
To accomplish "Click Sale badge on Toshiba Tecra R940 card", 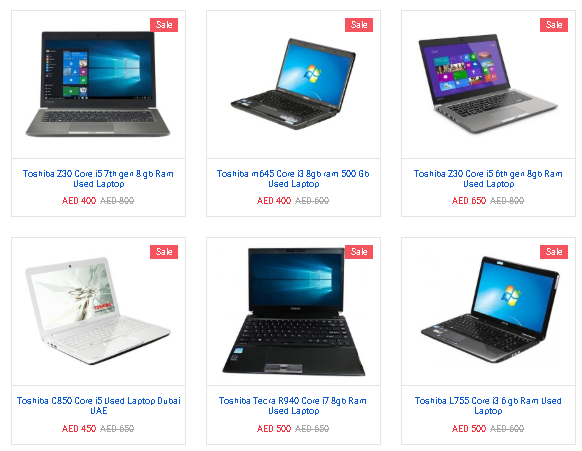I will tap(359, 252).
